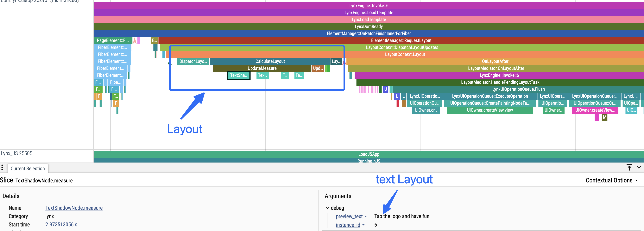Select the LynxLoadTemplate slice
The image size is (644, 231).
(369, 20)
